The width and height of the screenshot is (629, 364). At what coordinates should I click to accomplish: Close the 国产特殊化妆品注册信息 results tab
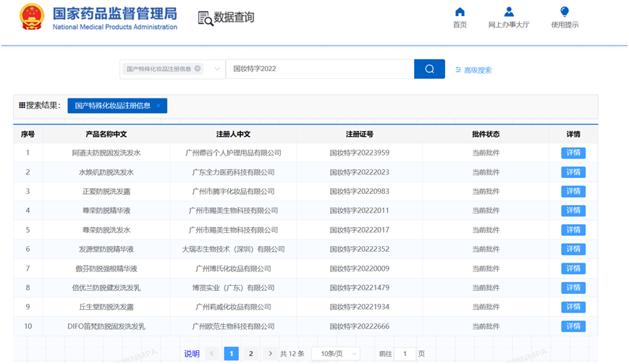coord(159,106)
